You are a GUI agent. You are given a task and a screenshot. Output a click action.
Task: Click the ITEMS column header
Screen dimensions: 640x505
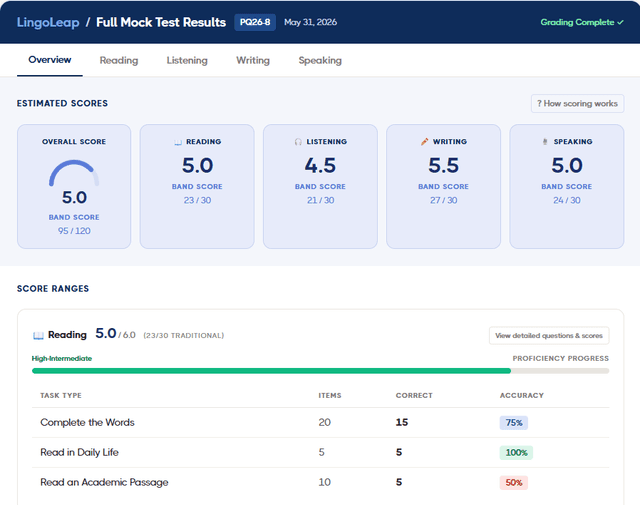click(x=330, y=395)
